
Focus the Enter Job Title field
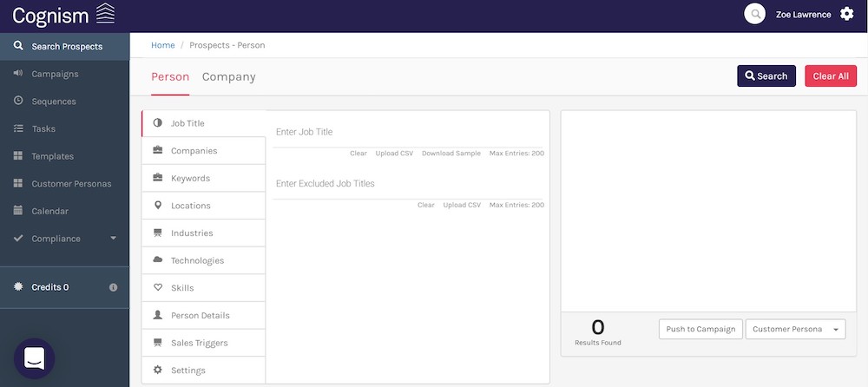[408, 132]
